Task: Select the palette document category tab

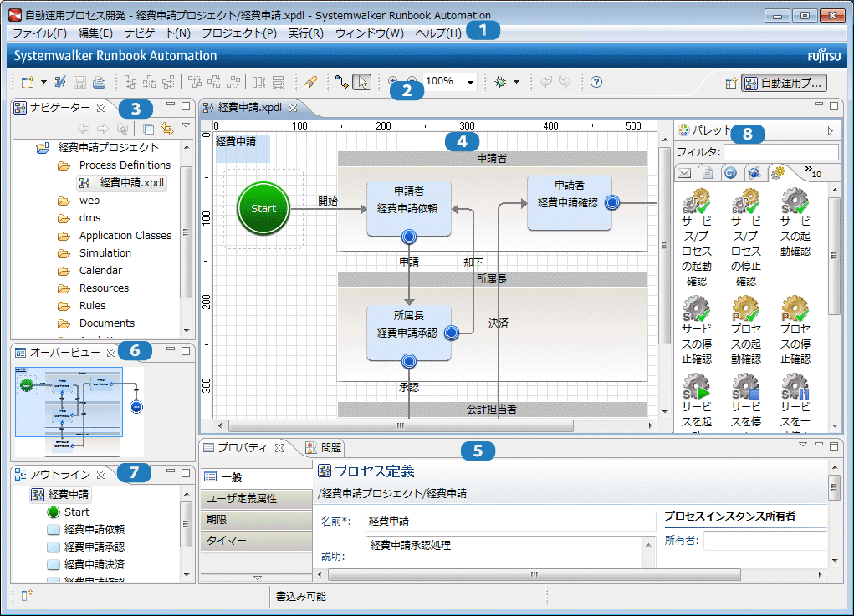Action: tap(708, 173)
